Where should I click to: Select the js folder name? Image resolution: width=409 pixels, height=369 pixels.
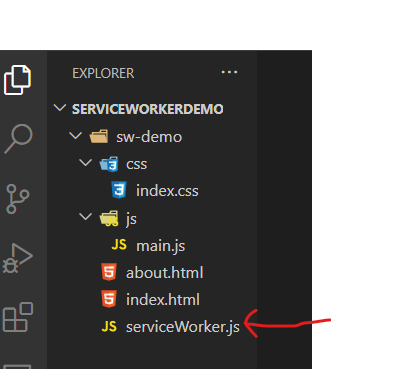[131, 219]
